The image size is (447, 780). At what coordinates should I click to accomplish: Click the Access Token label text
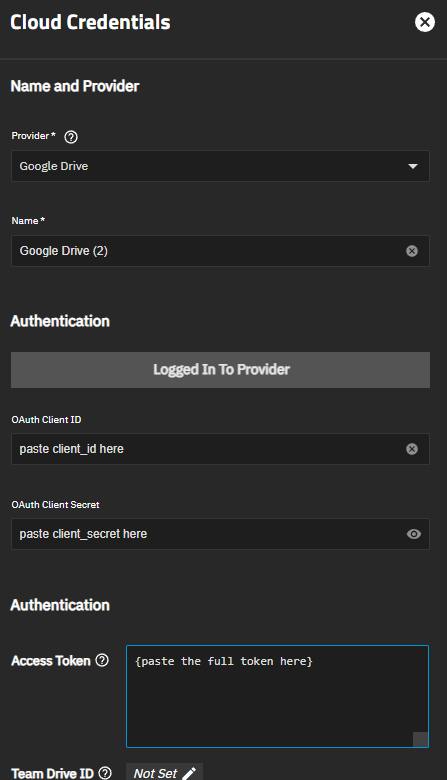point(51,661)
